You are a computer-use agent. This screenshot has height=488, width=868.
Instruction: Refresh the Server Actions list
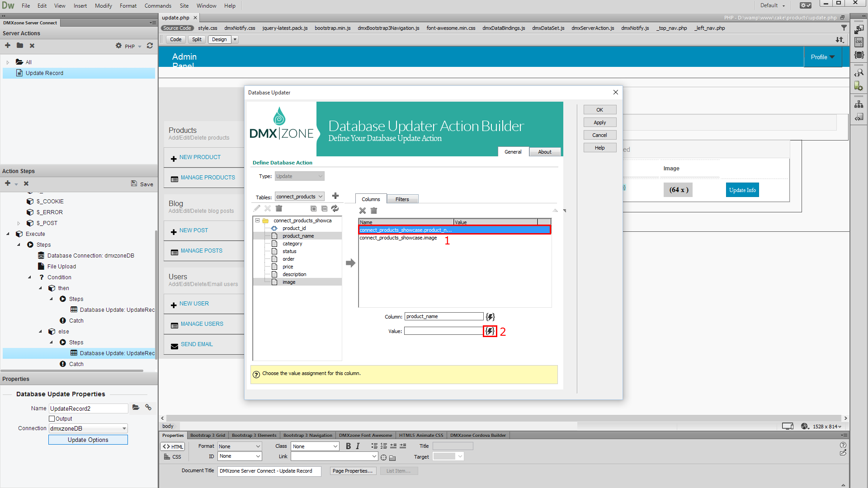150,46
